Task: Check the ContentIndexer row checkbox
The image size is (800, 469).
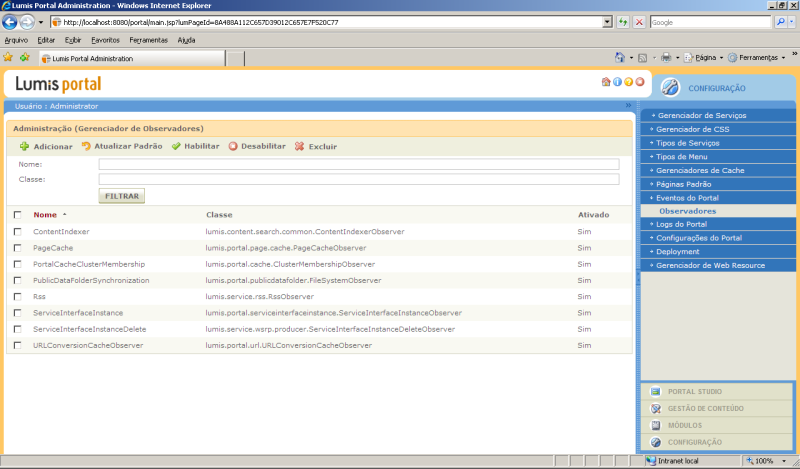Action: pyautogui.click(x=17, y=232)
